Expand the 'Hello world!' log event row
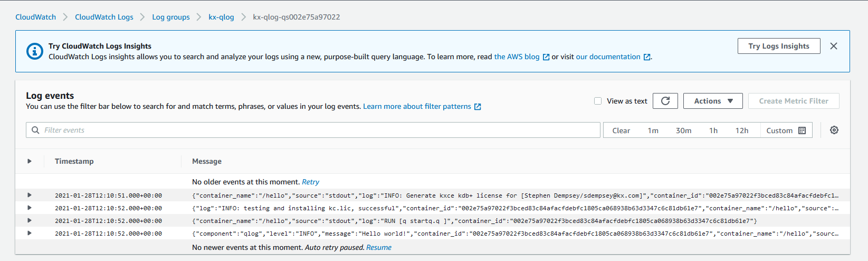868x261 pixels. pyautogui.click(x=30, y=233)
